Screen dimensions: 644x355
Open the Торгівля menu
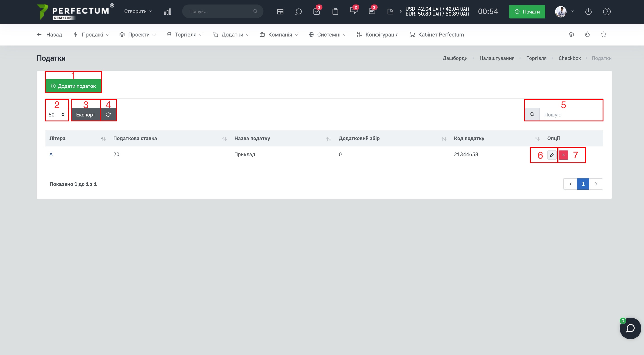click(x=184, y=34)
